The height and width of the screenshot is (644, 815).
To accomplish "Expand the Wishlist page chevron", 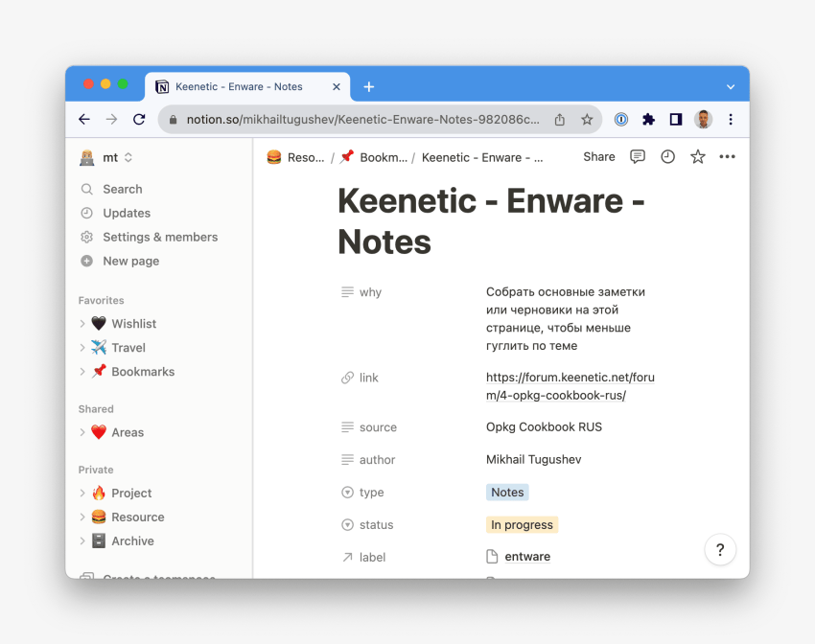I will pyautogui.click(x=82, y=324).
